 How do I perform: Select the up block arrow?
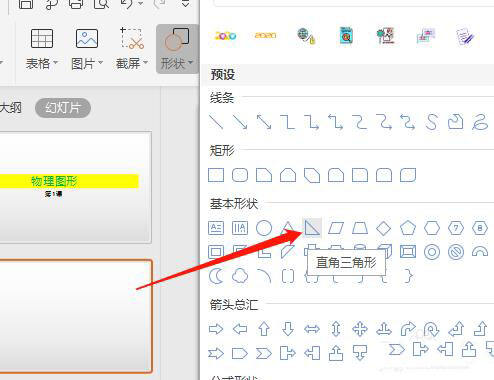click(264, 329)
